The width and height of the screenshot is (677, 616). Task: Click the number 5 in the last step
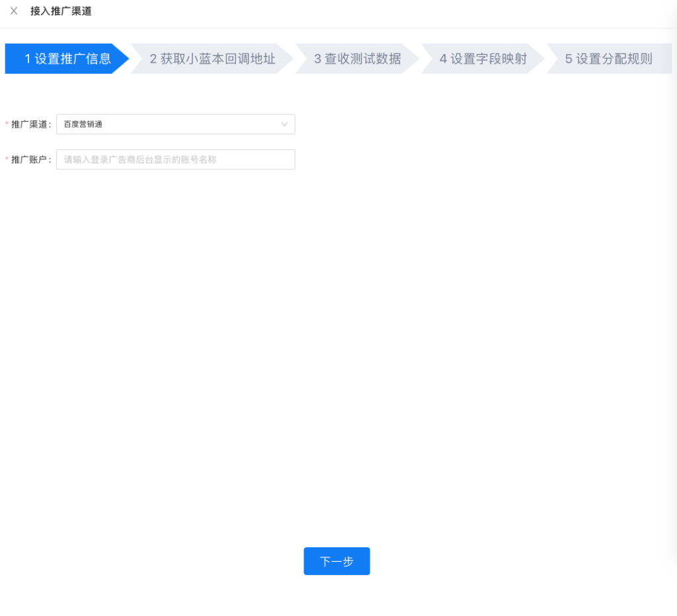tap(569, 59)
